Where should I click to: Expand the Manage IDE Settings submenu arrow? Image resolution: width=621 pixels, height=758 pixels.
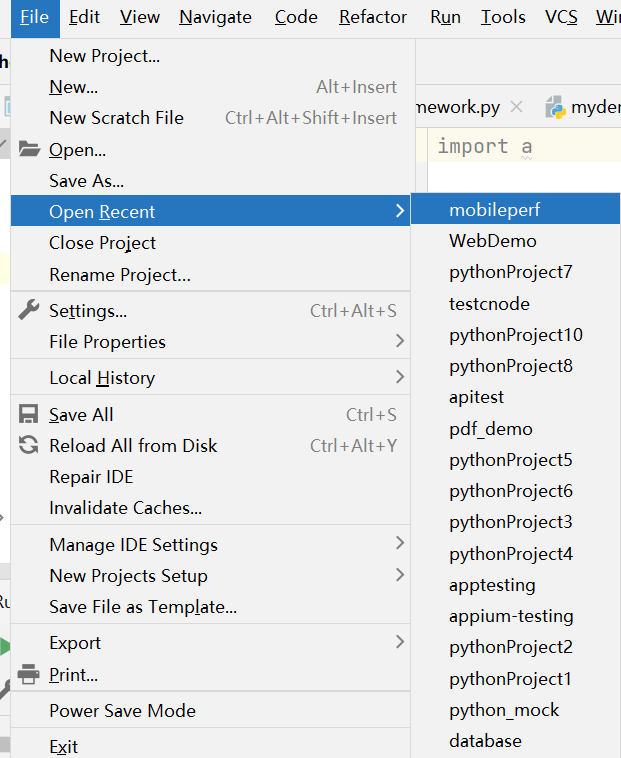(400, 543)
